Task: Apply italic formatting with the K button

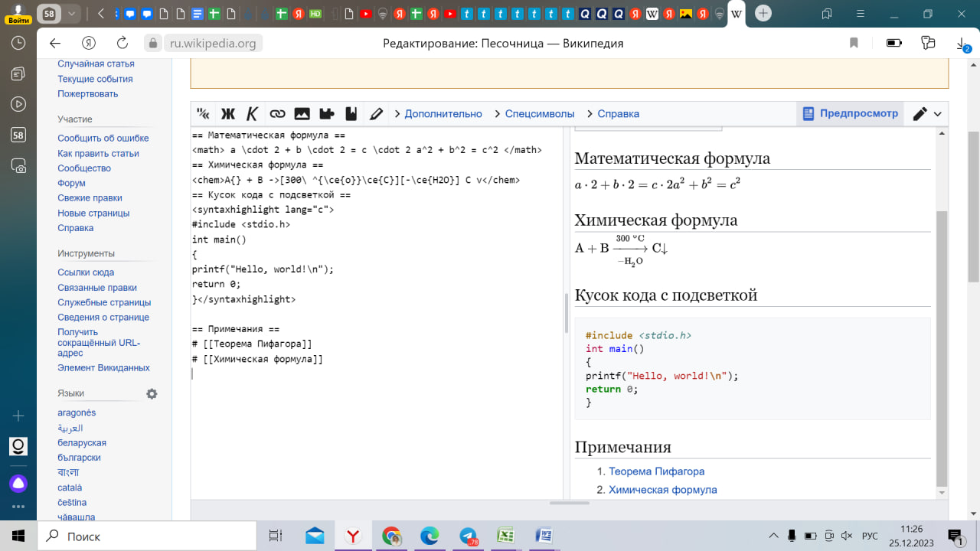Action: click(x=252, y=114)
